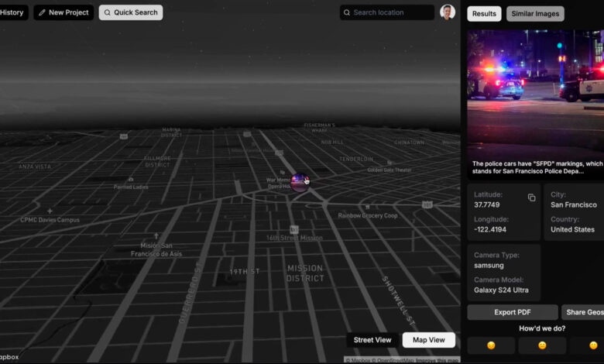Select the longitude value -122.4194
This screenshot has height=364, width=604.
click(x=490, y=229)
